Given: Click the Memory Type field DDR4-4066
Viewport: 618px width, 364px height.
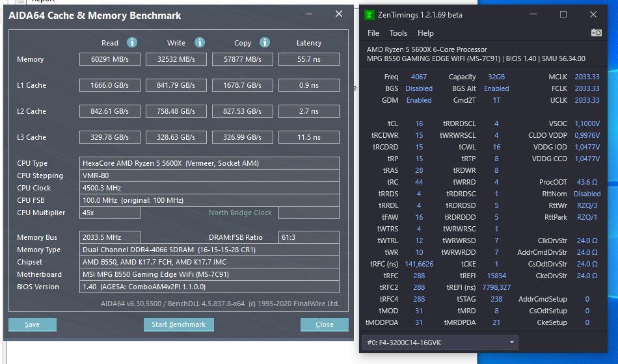Looking at the screenshot, I should (209, 250).
